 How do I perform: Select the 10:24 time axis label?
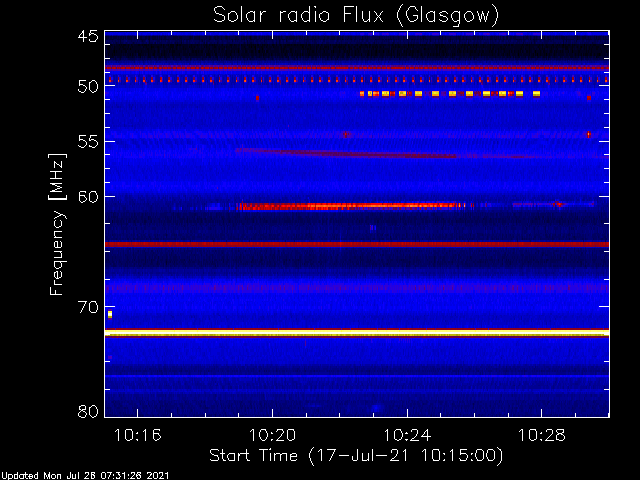pos(407,435)
